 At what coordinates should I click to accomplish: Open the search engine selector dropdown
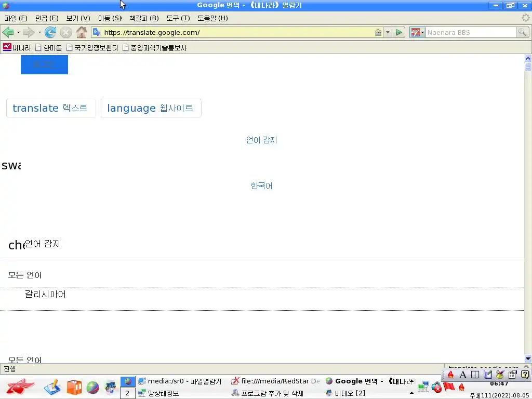tap(417, 33)
